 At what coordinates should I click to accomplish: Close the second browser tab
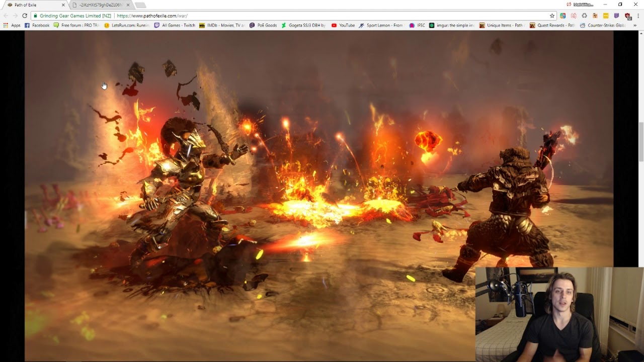(128, 5)
